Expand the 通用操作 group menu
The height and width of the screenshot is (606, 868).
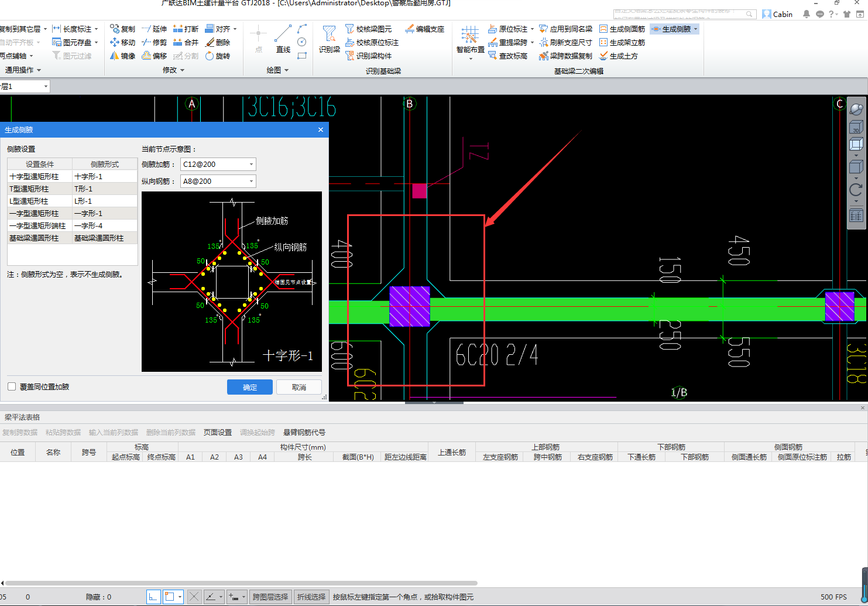tap(23, 70)
